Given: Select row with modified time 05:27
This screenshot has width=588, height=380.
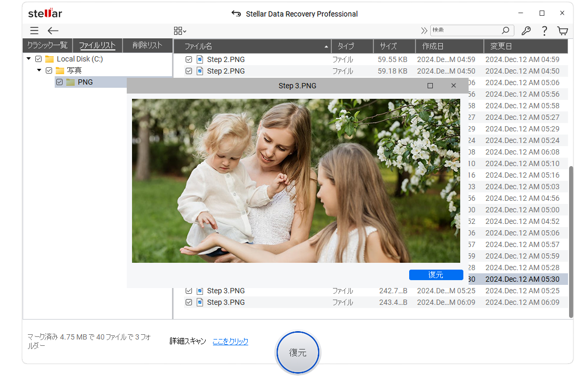Looking at the screenshot, I should tap(518, 117).
